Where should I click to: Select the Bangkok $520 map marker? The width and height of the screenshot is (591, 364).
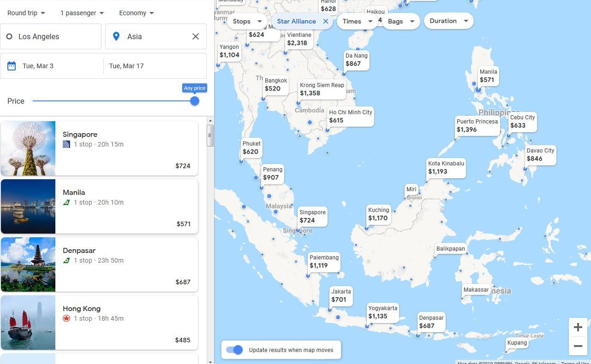[x=275, y=85]
